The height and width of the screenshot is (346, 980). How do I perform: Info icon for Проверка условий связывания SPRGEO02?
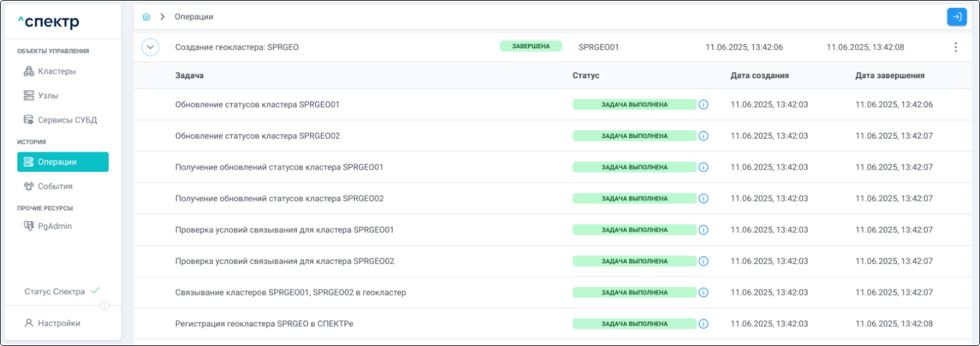[x=703, y=261]
